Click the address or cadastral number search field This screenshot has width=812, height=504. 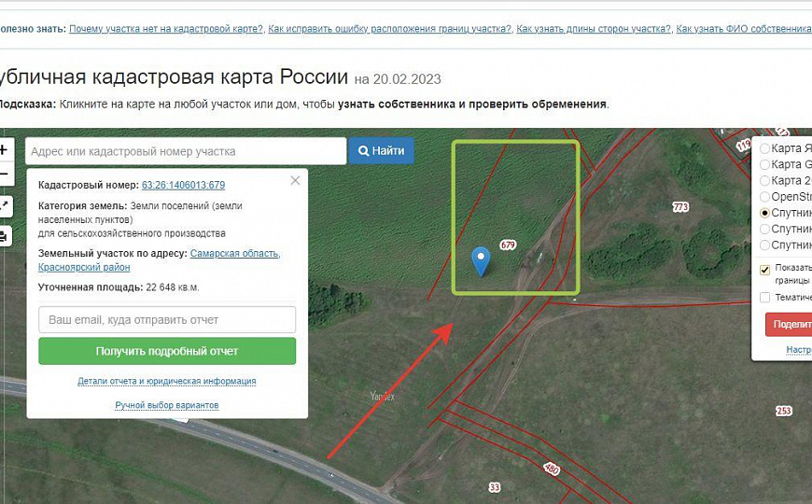[186, 151]
